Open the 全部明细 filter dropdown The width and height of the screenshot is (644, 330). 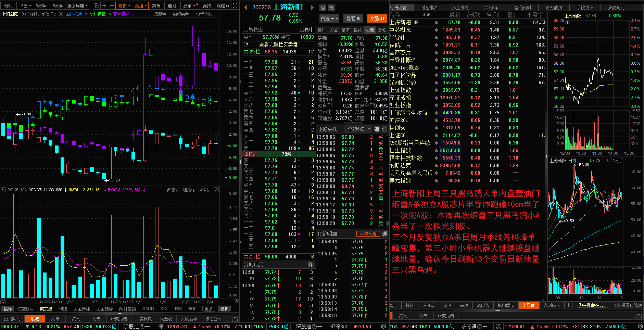(x=359, y=129)
